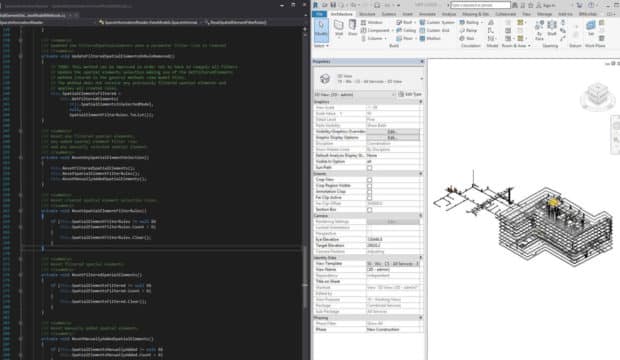The width and height of the screenshot is (620, 360).
Task: Click Edit button for Rendering Settings
Action: (393, 222)
